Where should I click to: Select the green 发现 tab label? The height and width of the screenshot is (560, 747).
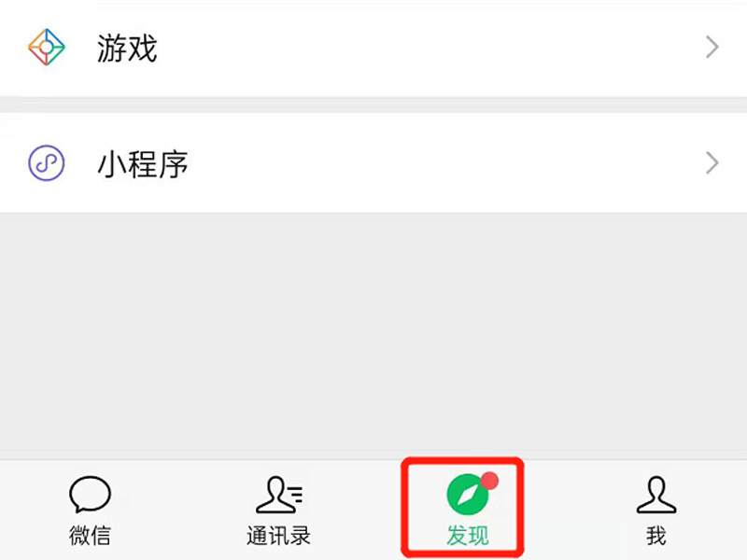(x=468, y=536)
